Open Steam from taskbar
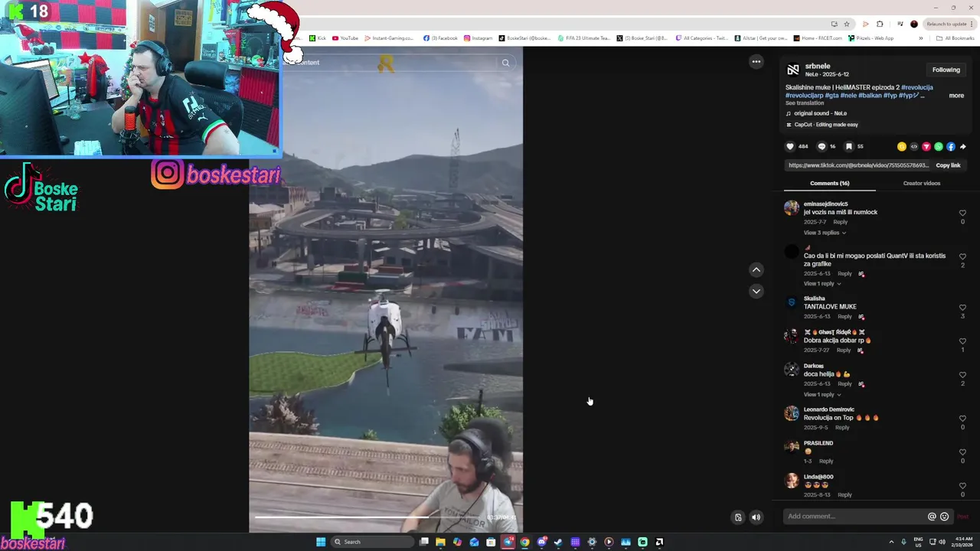 pos(558,542)
